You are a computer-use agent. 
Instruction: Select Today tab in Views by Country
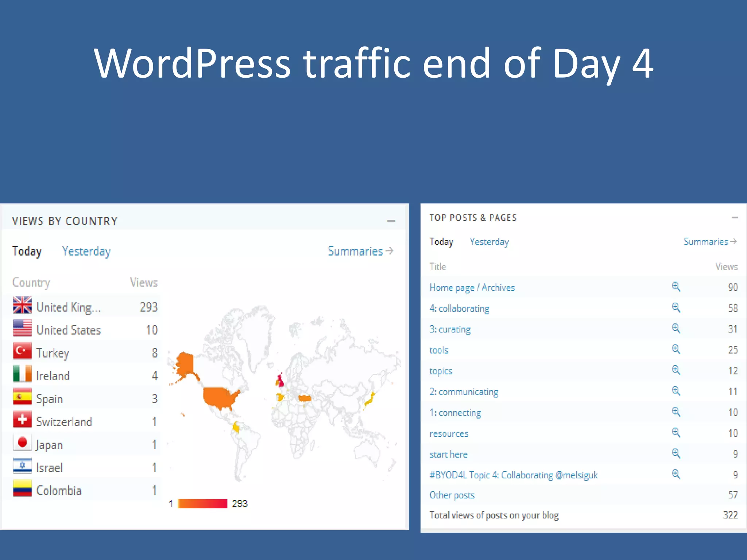point(27,252)
